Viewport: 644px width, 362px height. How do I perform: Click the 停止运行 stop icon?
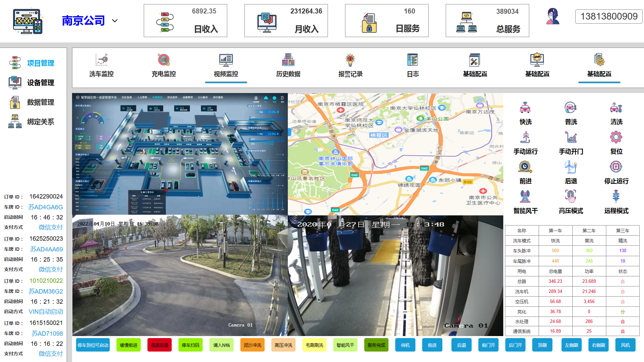coord(616,167)
